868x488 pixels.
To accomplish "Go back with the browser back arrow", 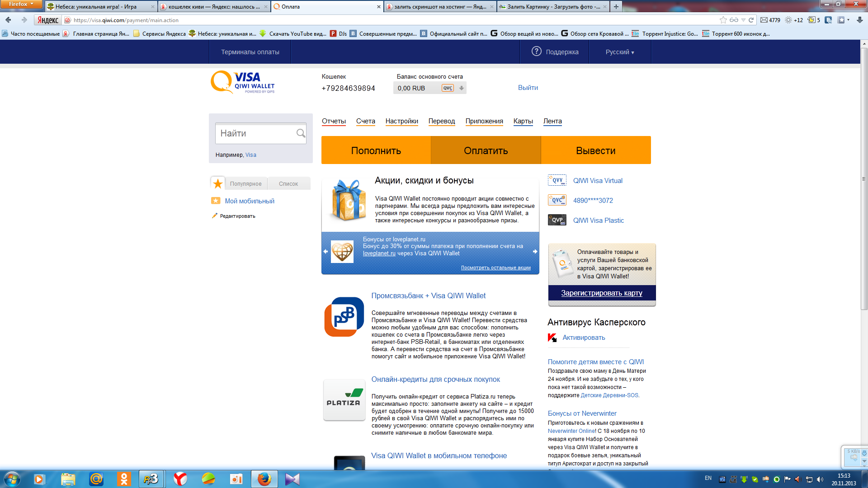I will (x=8, y=20).
